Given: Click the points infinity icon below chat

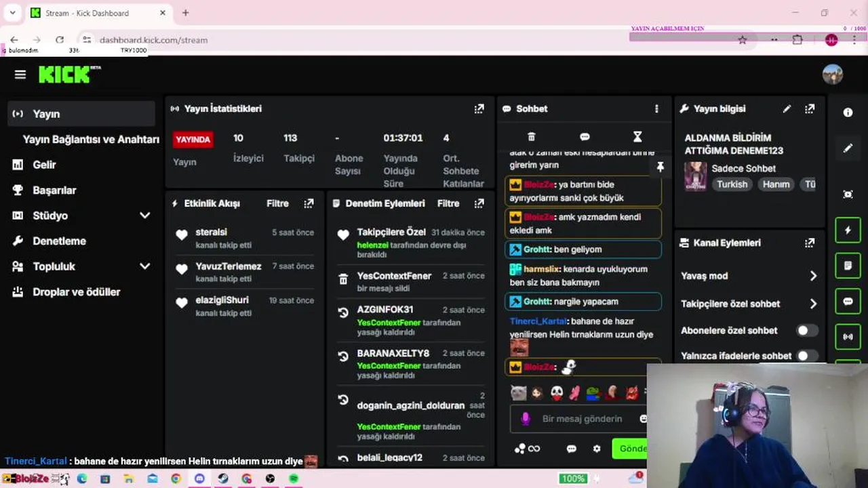Looking at the screenshot, I should (x=527, y=449).
